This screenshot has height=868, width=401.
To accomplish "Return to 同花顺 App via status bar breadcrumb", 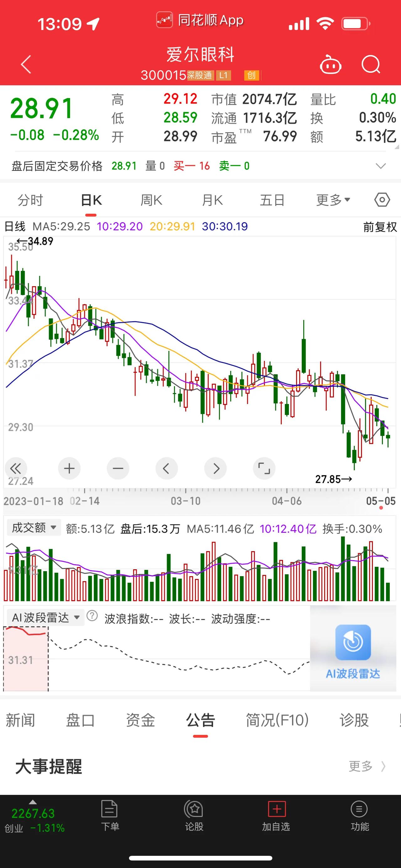I will [x=200, y=20].
